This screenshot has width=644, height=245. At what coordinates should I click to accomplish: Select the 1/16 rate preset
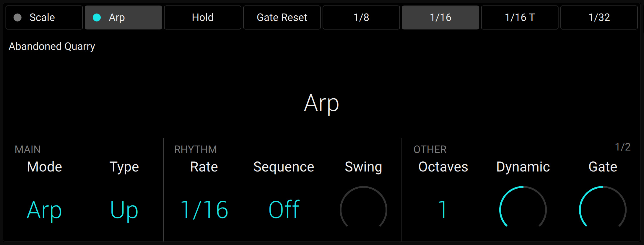pyautogui.click(x=440, y=17)
